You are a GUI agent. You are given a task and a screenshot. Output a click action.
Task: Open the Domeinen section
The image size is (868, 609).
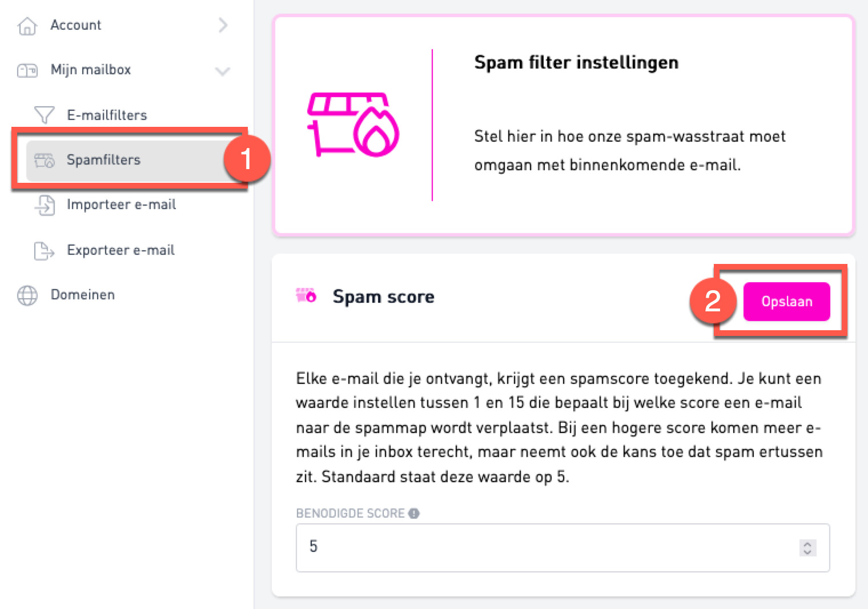(x=83, y=295)
